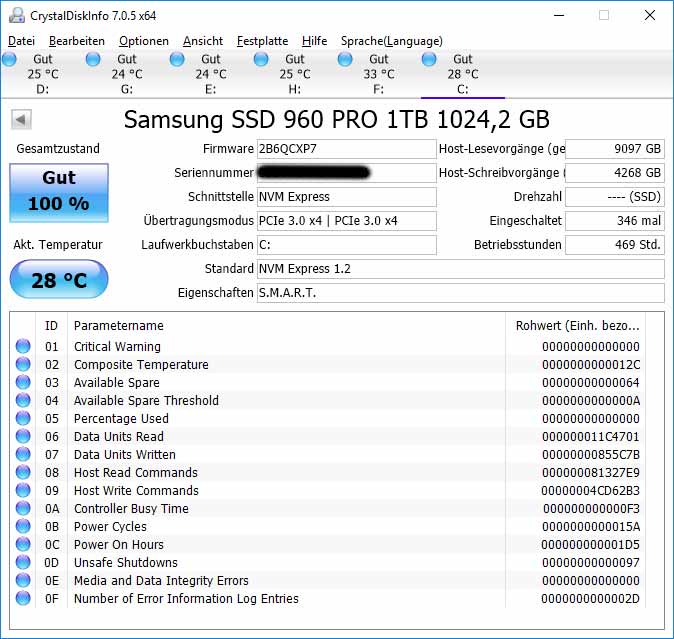
Task: Click the Host-Lesevorgänge value 9097 GB
Action: tap(615, 149)
